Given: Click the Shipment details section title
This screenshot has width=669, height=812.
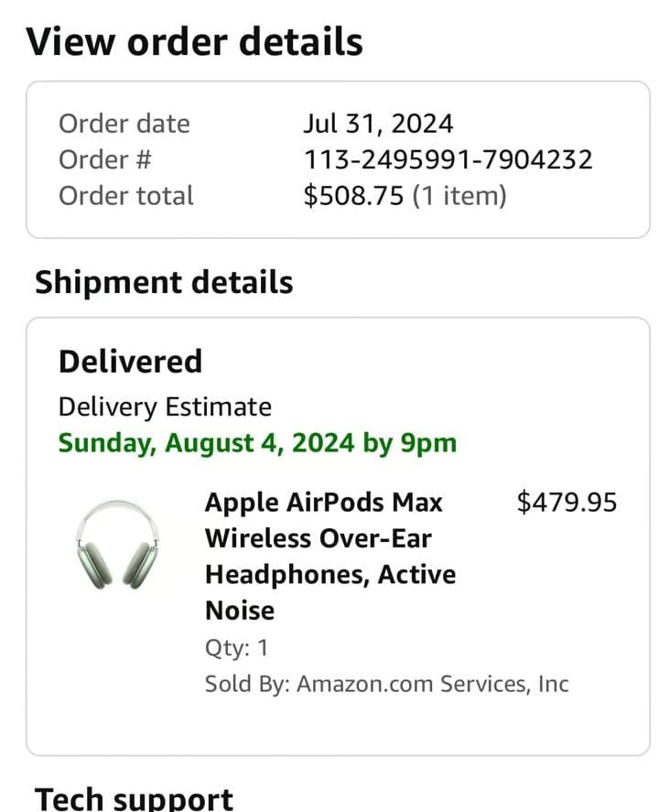Looking at the screenshot, I should pos(163,282).
